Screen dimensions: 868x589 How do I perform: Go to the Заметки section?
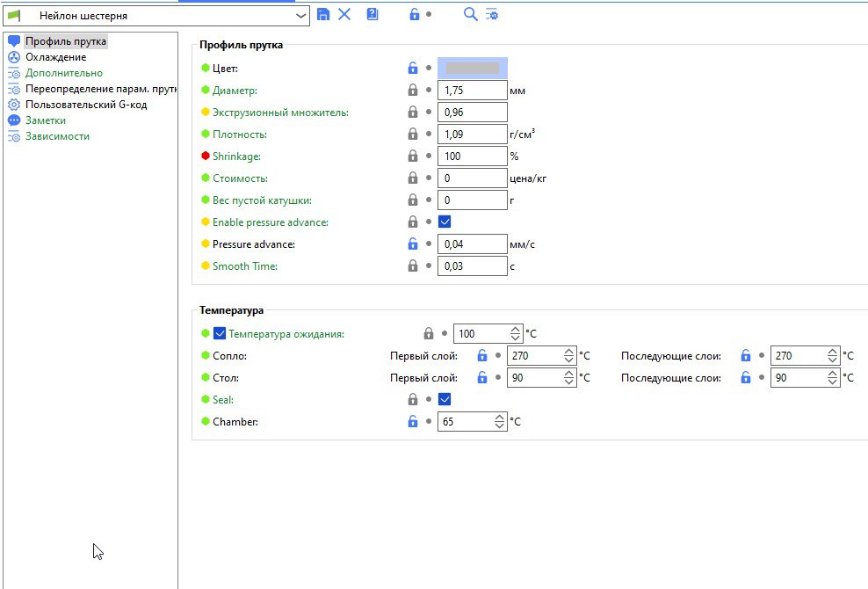(x=45, y=120)
